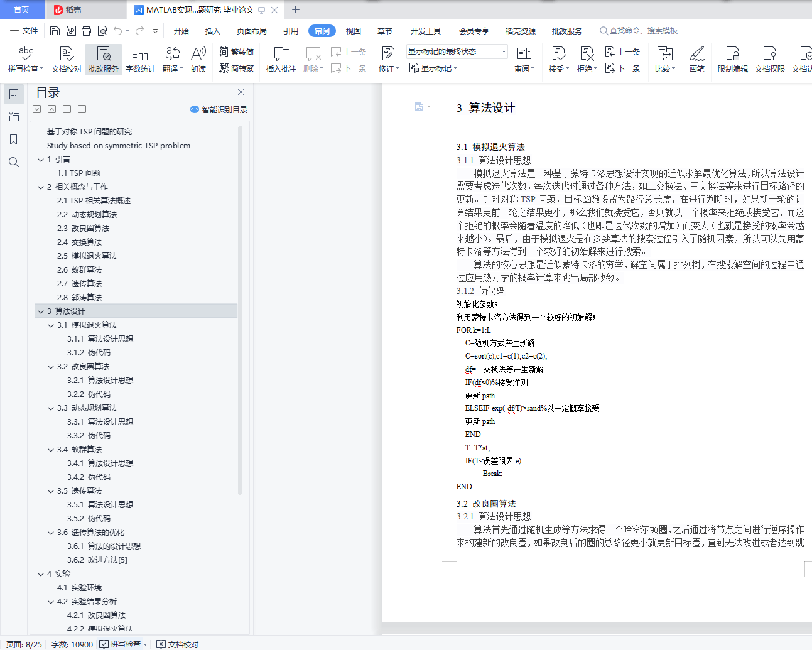The image size is (812, 650).
Task: Open 限制编辑 restrict editing
Action: click(732, 60)
